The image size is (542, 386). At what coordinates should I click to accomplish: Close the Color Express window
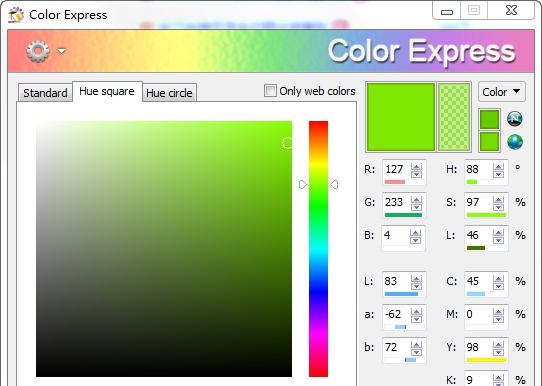point(511,11)
